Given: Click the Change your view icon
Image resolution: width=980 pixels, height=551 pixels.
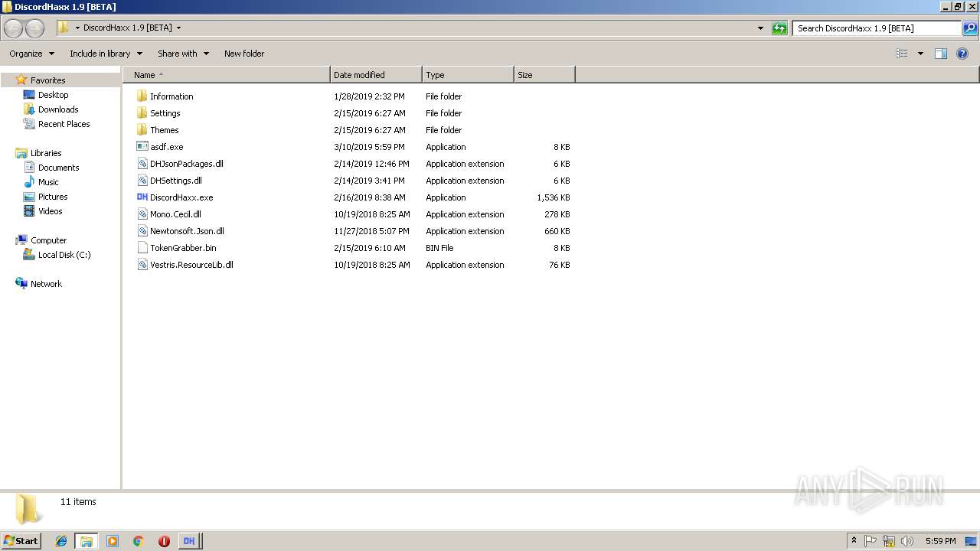Looking at the screenshot, I should point(902,54).
